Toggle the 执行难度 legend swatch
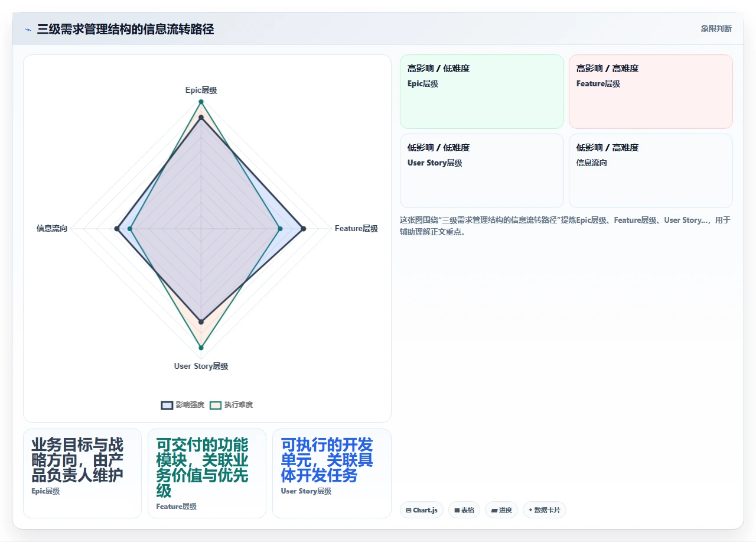 pyautogui.click(x=216, y=405)
